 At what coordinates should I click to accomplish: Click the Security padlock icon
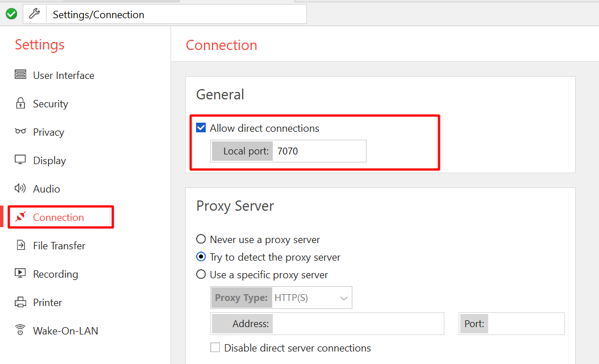[20, 103]
